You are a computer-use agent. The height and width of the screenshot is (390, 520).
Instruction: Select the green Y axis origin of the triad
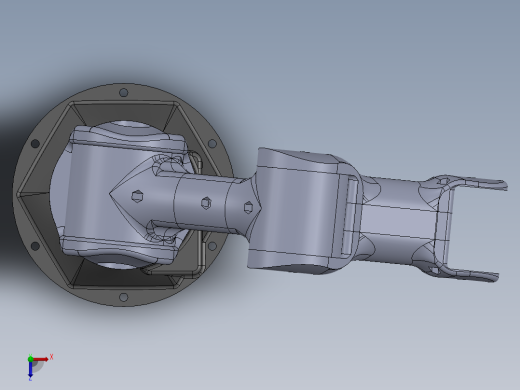click(30, 359)
